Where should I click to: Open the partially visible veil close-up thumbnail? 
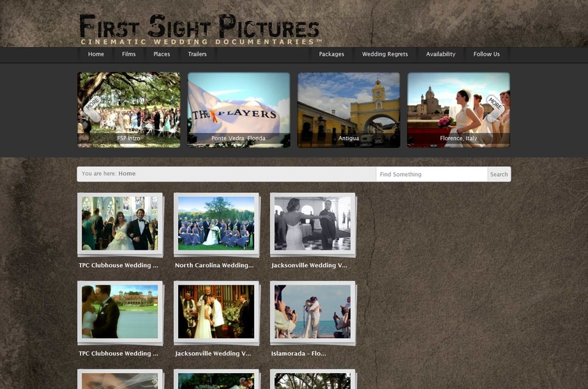[120, 379]
